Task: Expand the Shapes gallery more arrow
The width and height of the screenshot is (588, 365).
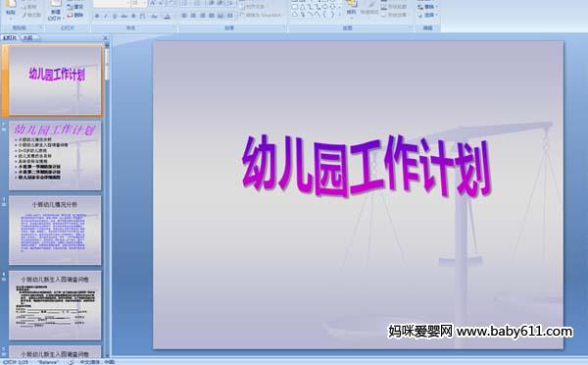Action: [x=340, y=15]
